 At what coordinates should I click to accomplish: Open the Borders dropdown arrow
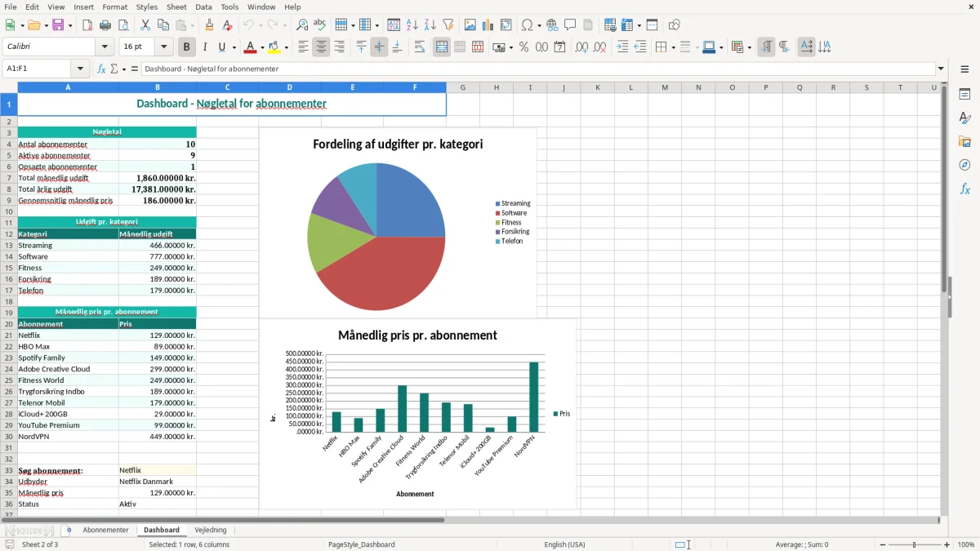coord(672,47)
